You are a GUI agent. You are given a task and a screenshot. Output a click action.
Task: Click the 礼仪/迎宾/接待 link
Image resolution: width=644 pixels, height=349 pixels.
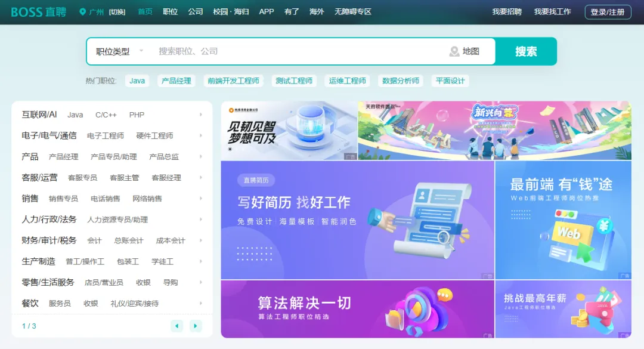134,304
